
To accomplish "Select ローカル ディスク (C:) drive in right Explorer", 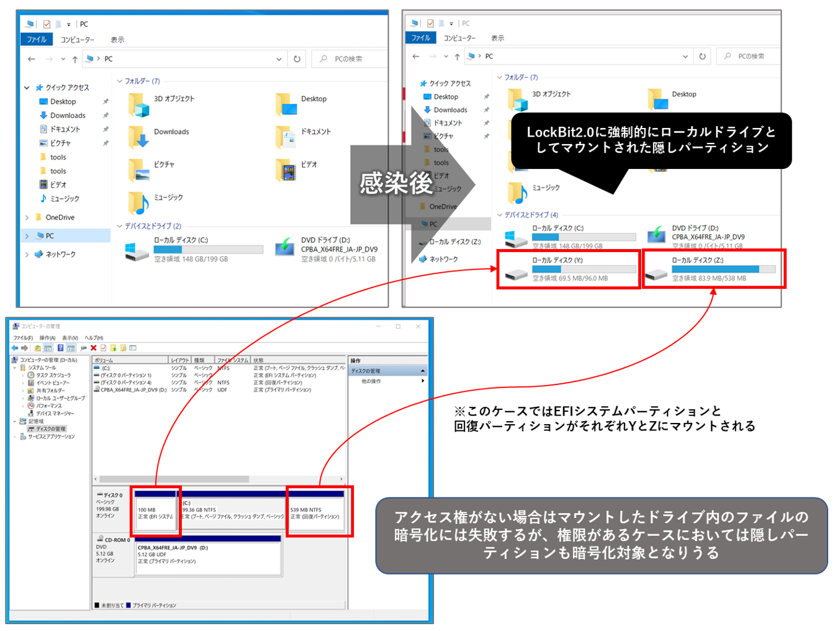I will (570, 237).
